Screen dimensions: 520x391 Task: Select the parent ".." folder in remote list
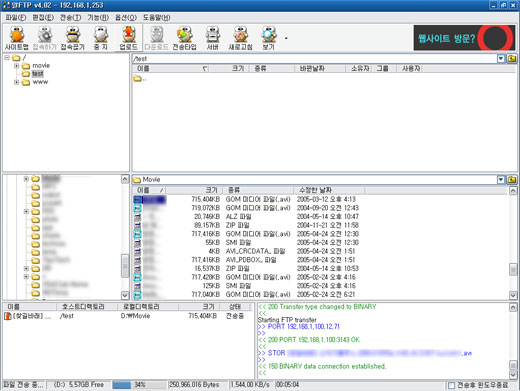point(140,79)
